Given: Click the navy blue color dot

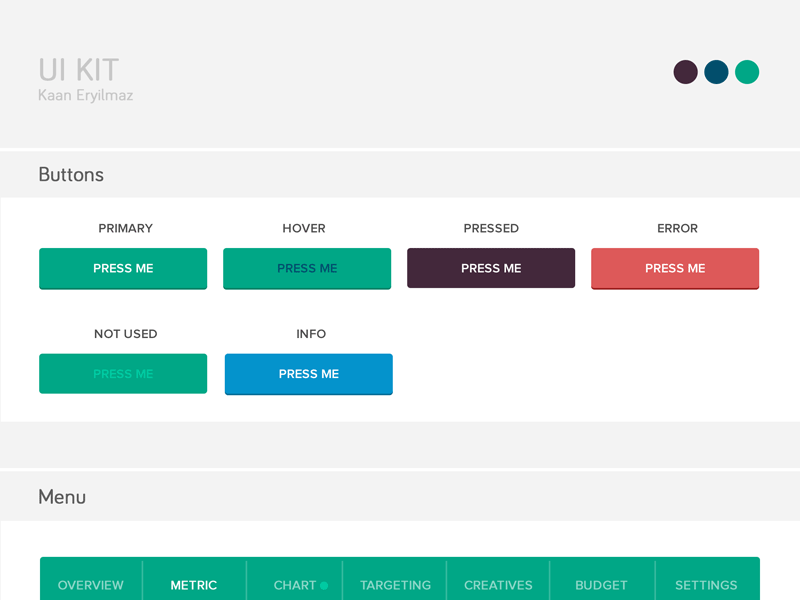Looking at the screenshot, I should pyautogui.click(x=716, y=72).
